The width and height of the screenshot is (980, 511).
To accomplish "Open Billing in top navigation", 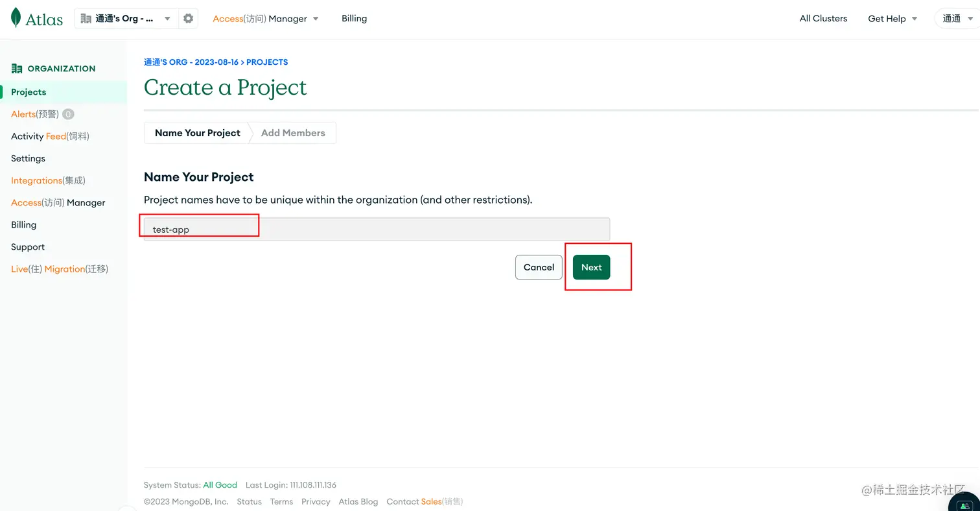I will tap(355, 19).
